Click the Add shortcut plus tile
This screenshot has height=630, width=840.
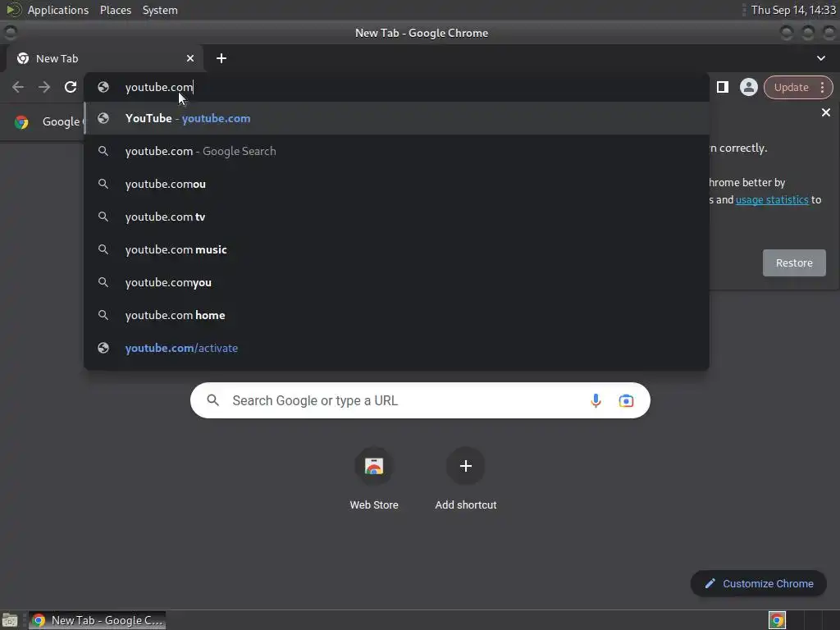[466, 478]
